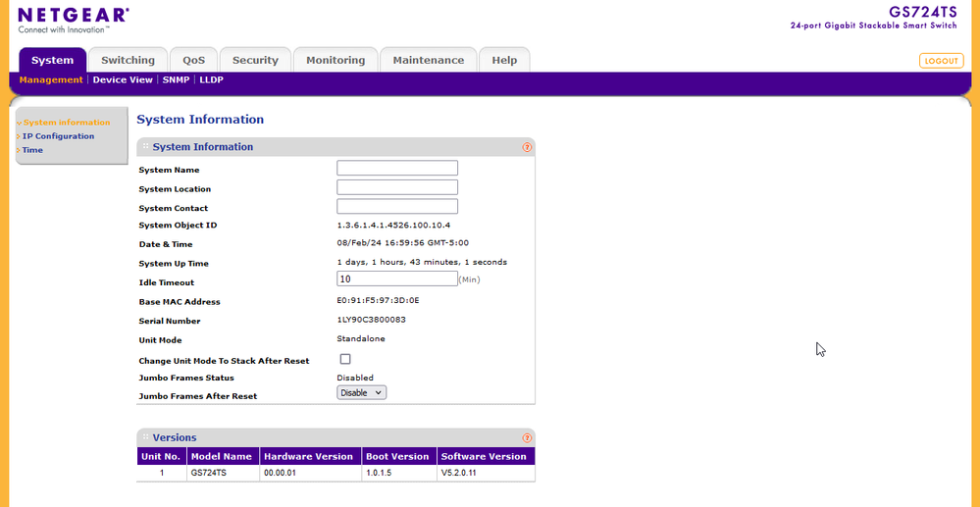The height and width of the screenshot is (507, 980).
Task: Select the Monitoring tab
Action: click(335, 60)
